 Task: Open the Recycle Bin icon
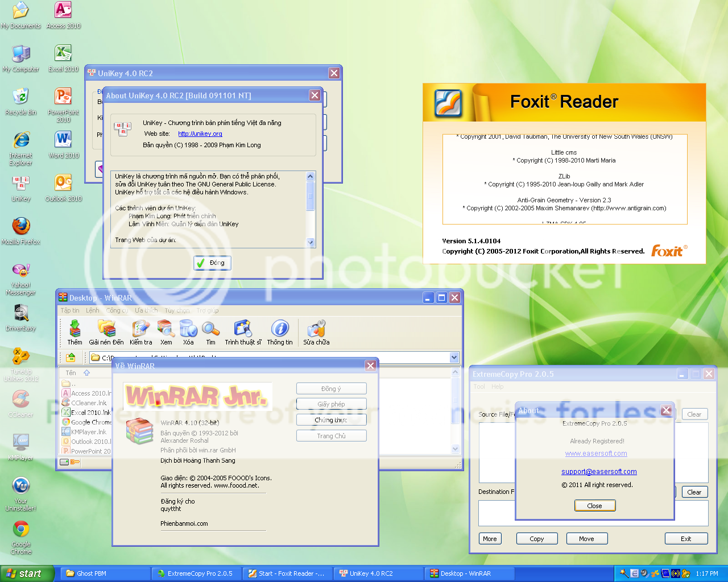pyautogui.click(x=20, y=102)
